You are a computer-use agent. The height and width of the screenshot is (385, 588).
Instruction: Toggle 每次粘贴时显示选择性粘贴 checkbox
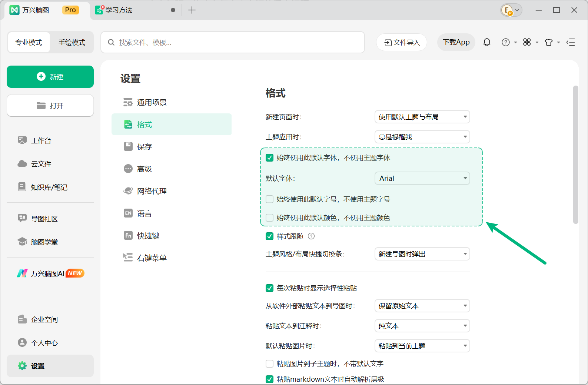tap(270, 288)
